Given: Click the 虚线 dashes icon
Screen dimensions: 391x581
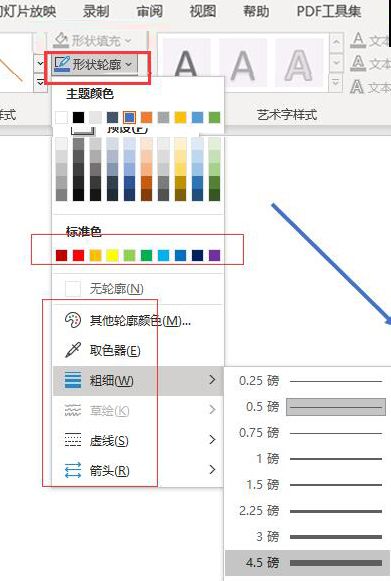Looking at the screenshot, I should pos(73,440).
